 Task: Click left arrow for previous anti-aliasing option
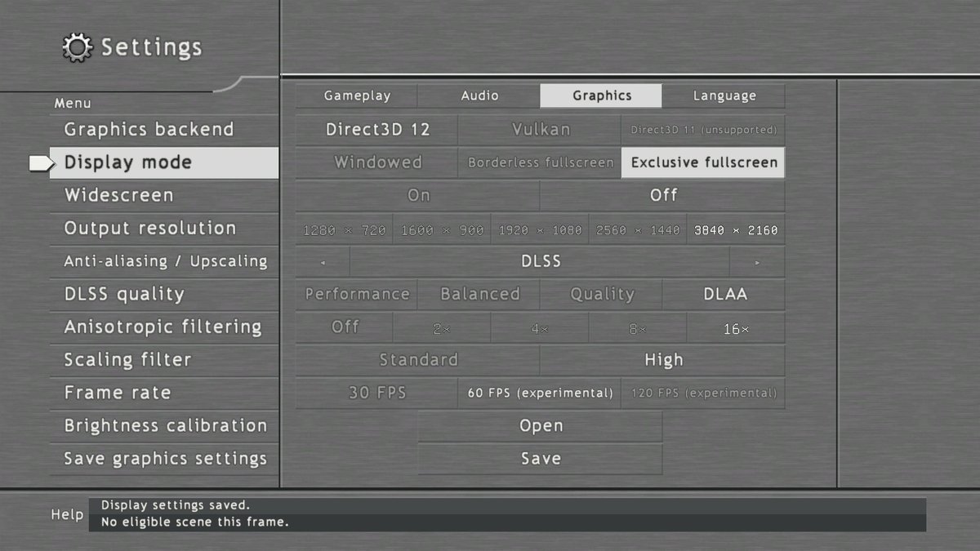click(x=323, y=262)
